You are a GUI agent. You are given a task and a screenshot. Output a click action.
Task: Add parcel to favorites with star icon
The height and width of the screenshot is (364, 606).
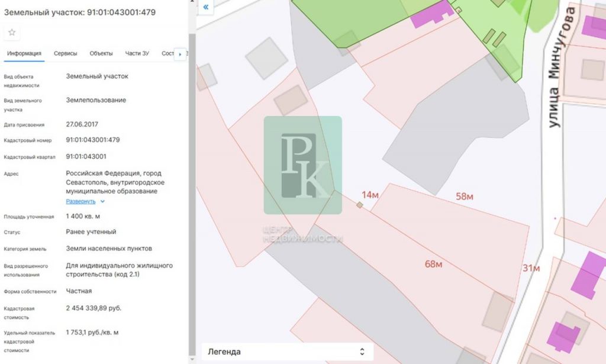(x=12, y=33)
